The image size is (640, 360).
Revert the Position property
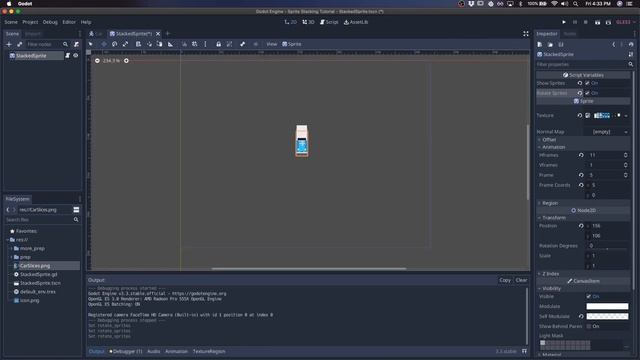click(x=581, y=226)
